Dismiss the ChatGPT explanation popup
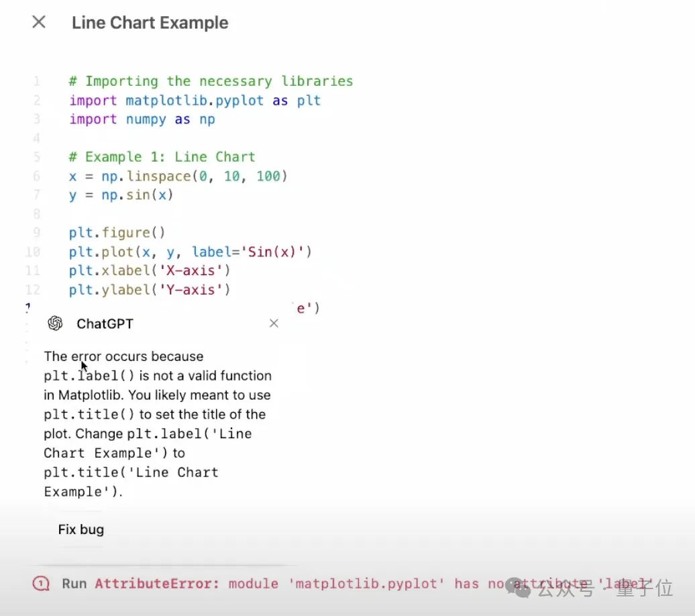 click(x=274, y=323)
